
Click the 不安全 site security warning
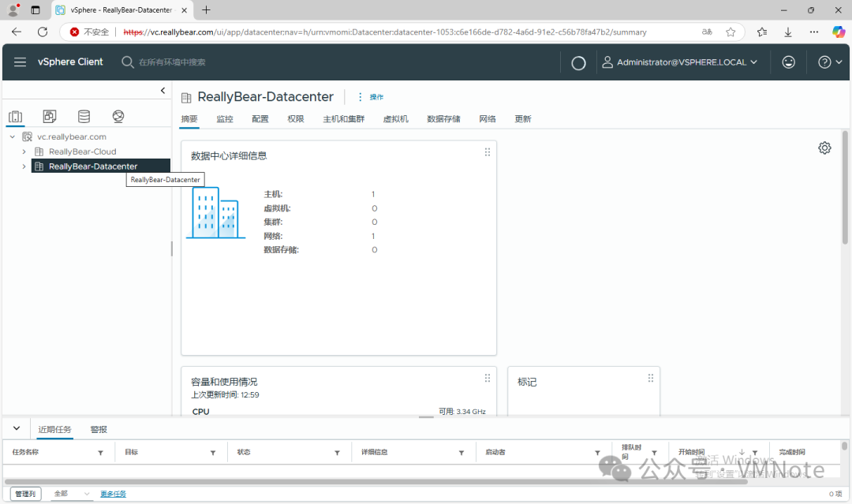pos(90,32)
